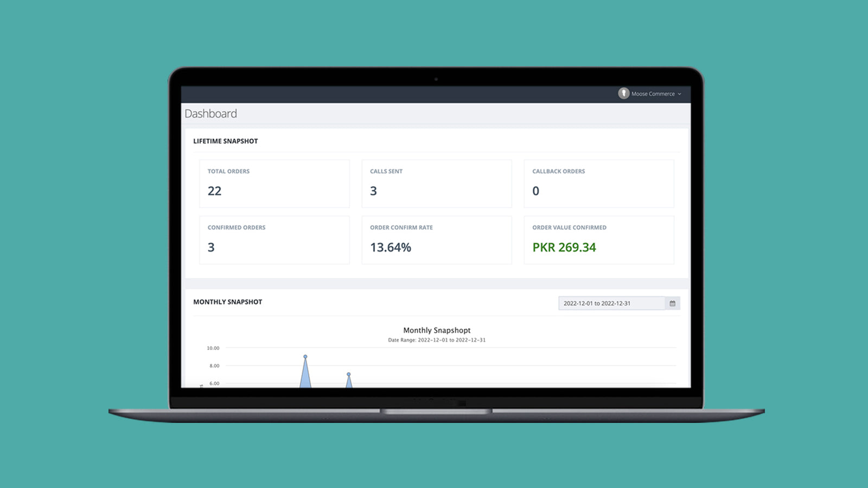
Task: Open the calendar icon next to date range
Action: (672, 303)
